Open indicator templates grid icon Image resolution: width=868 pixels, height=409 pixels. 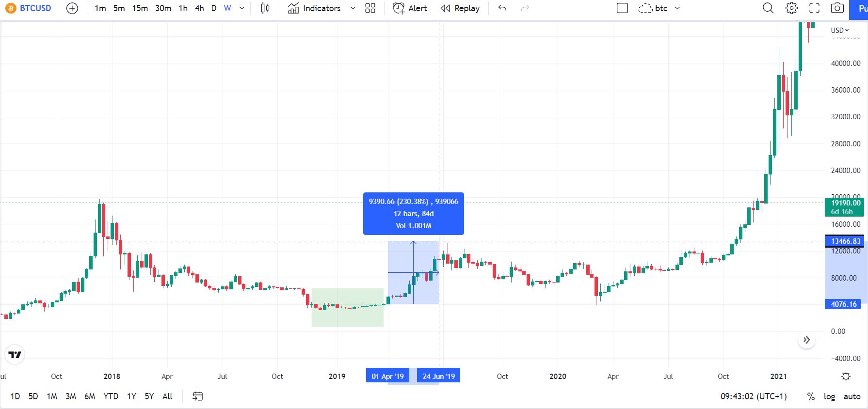[x=370, y=8]
